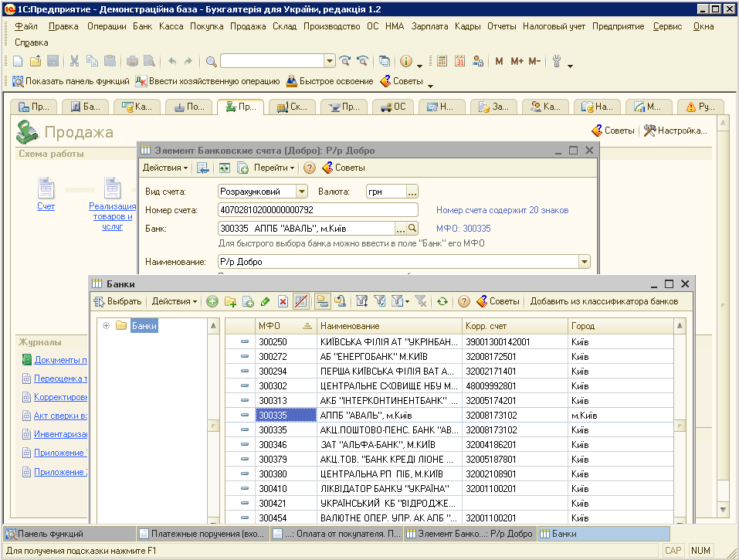The width and height of the screenshot is (739, 560).
Task: Select Банки folder in tree
Action: point(144,326)
